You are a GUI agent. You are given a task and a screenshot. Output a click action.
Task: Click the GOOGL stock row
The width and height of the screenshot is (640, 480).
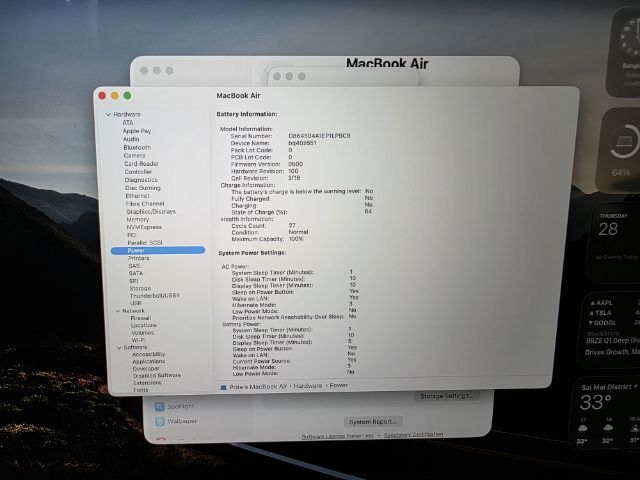613,323
